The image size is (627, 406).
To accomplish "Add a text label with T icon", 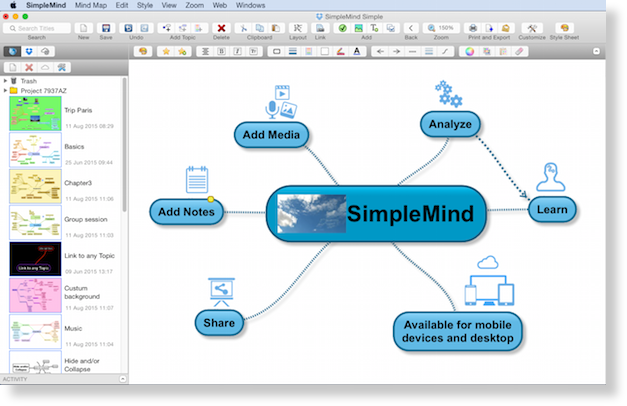I will point(374,28).
